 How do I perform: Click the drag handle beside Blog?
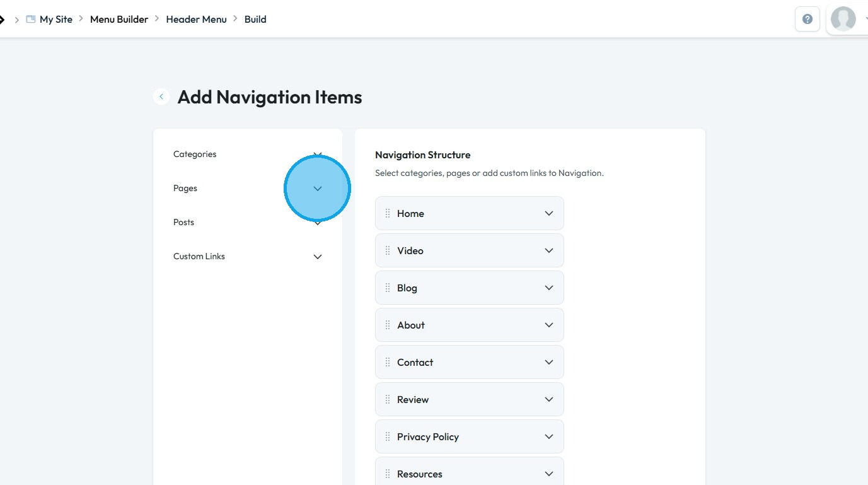[x=388, y=288]
